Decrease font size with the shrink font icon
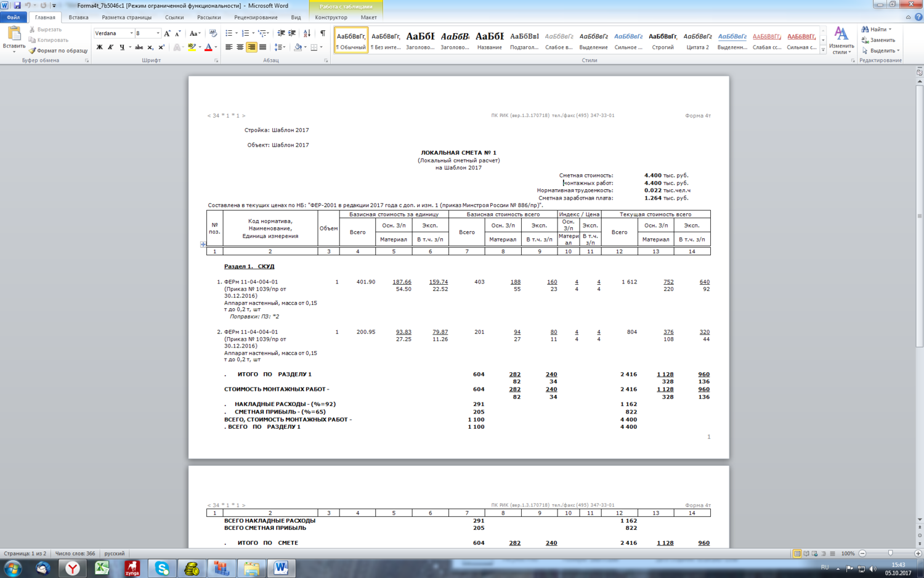924x578 pixels. tap(177, 33)
